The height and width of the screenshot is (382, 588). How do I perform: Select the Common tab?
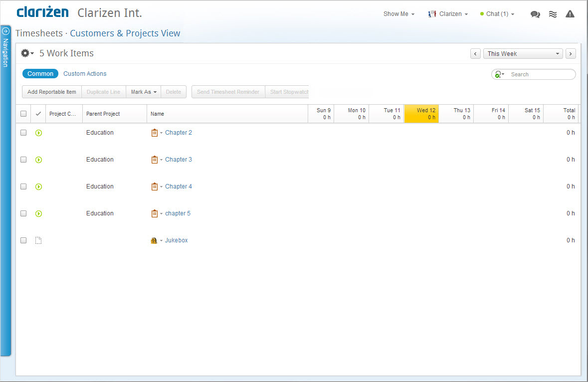[40, 73]
